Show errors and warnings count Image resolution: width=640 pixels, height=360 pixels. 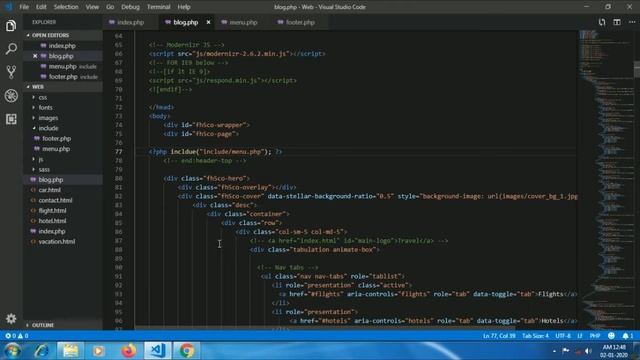16,336
